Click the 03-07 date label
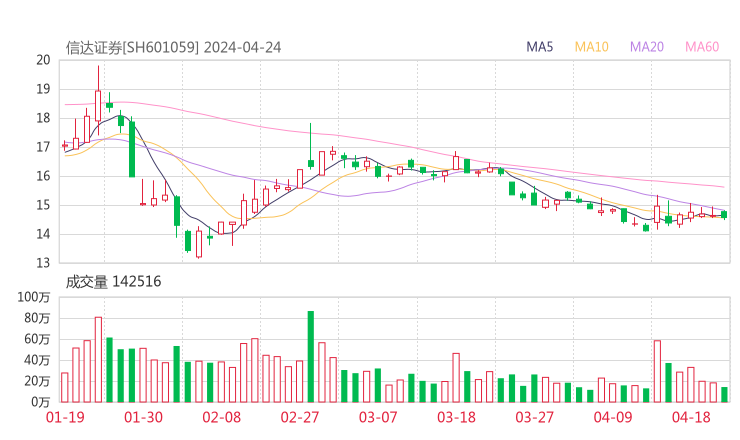Image resolution: width=740 pixels, height=440 pixels. [377, 418]
